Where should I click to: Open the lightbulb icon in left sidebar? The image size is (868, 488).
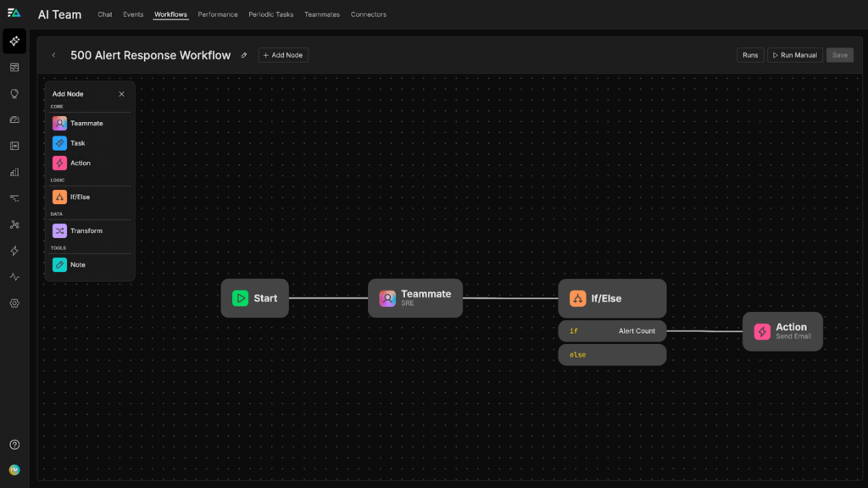coord(14,94)
